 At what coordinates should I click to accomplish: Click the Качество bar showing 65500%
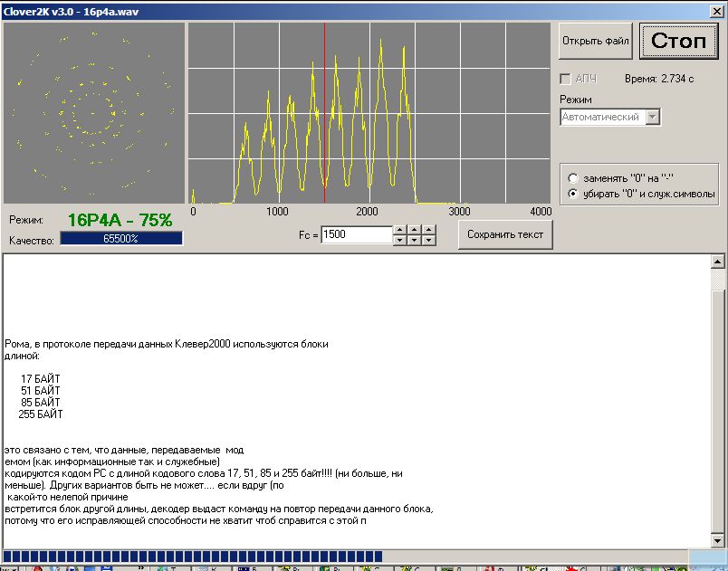121,238
